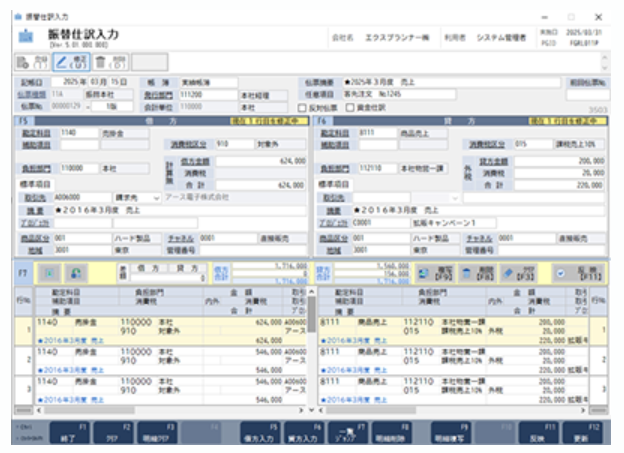Click the F6 credit panel header label
This screenshot has height=453, width=624.
pyautogui.click(x=322, y=121)
